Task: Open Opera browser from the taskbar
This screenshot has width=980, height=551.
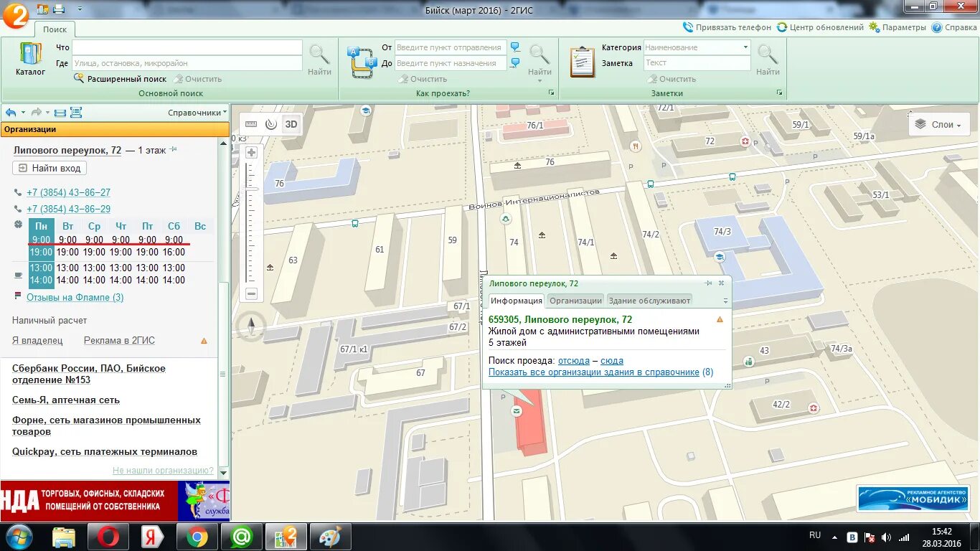Action: 108,537
